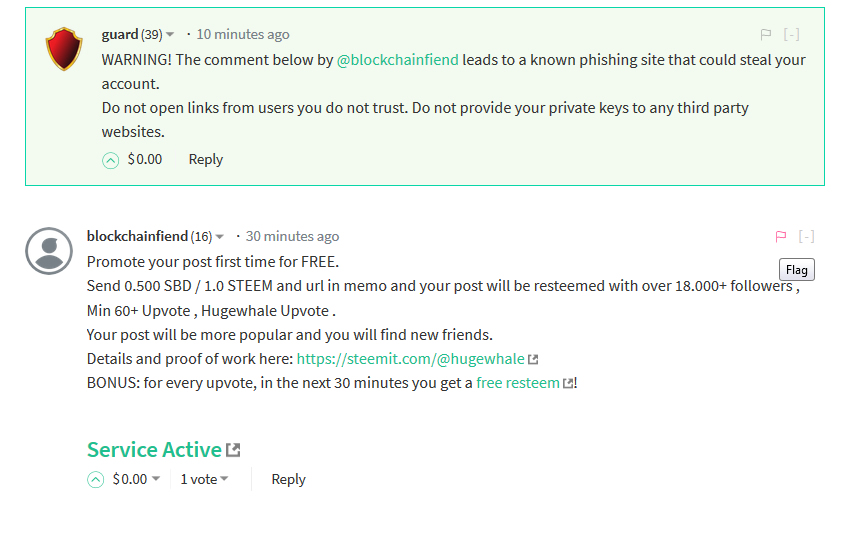The height and width of the screenshot is (535, 864).
Task: Expand guard (39) user dropdown arrow
Action: coord(170,35)
